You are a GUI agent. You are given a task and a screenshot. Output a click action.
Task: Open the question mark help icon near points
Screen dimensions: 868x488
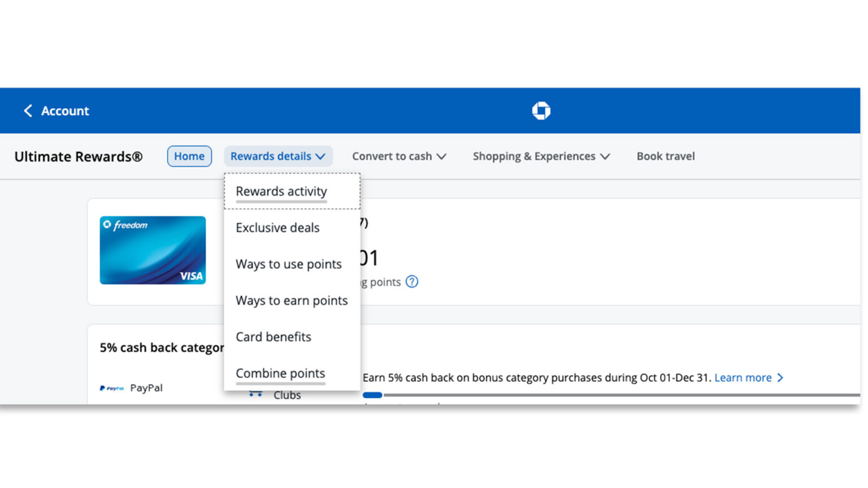pos(412,282)
